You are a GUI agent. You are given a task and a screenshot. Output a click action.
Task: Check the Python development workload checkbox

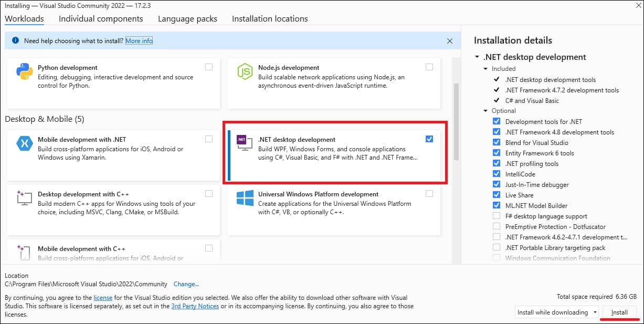pos(209,67)
